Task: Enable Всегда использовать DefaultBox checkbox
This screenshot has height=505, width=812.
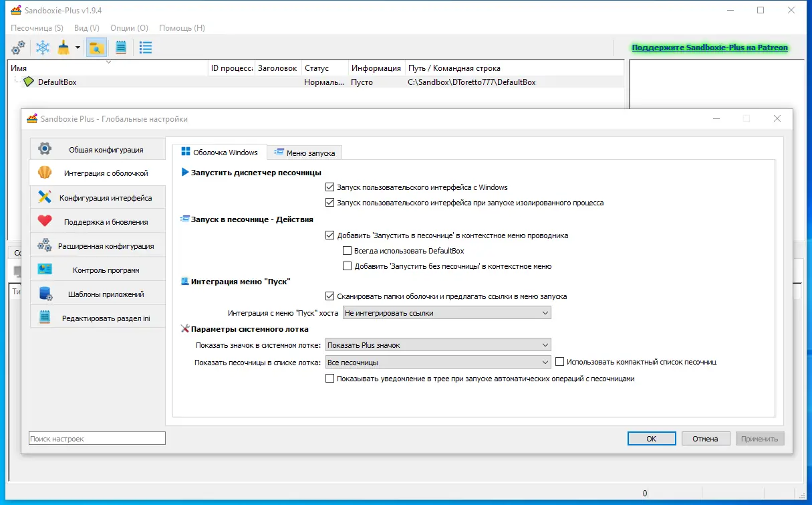Action: coord(347,251)
